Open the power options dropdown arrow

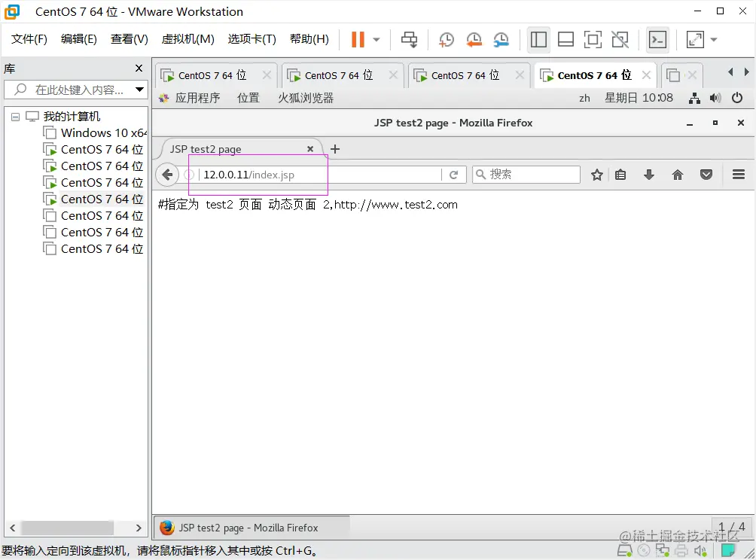[x=376, y=40]
